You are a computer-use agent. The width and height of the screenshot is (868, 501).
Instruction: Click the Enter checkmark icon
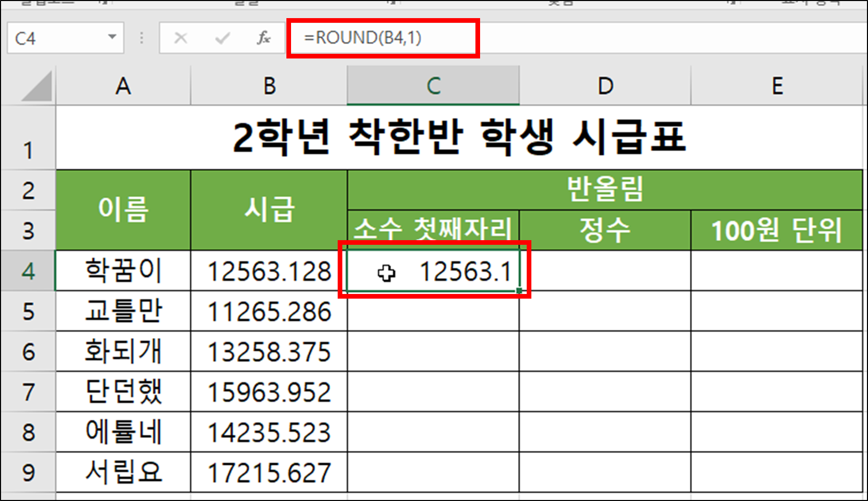click(x=222, y=37)
